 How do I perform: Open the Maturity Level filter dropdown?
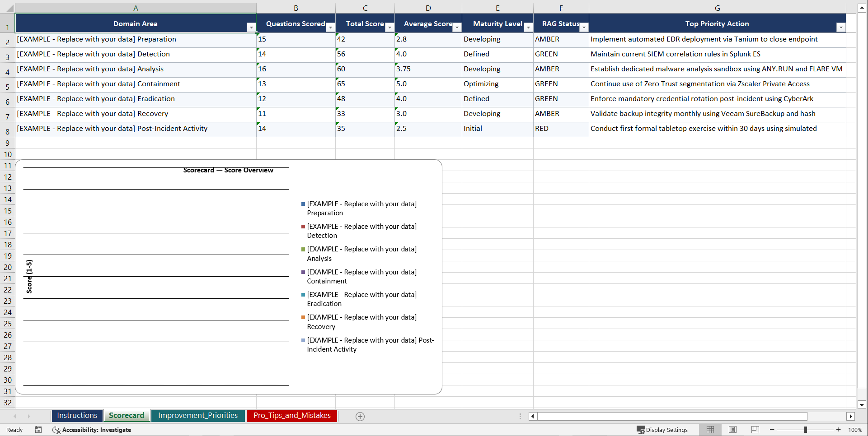click(528, 28)
